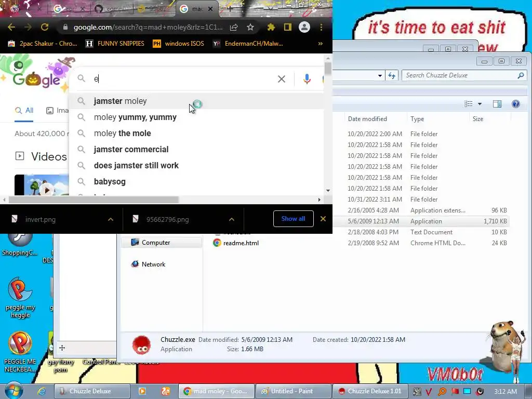
Task: Open the Chrome extensions puzzle icon
Action: [x=271, y=27]
